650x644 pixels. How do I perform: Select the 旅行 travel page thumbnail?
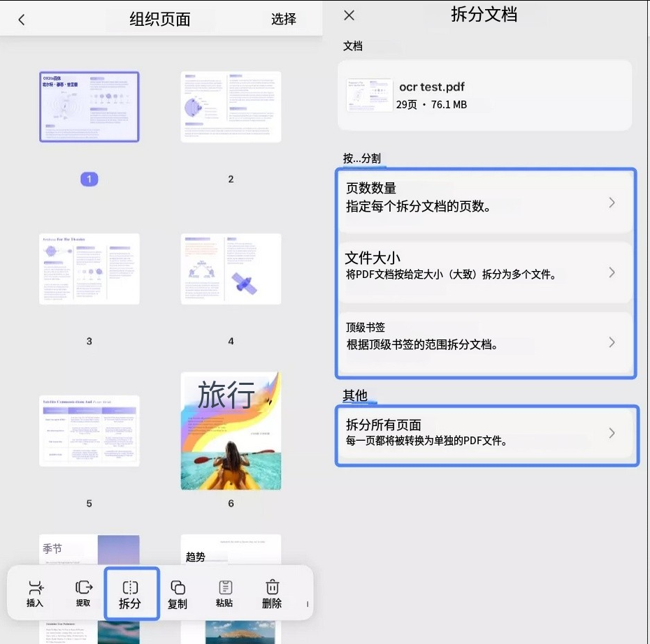click(231, 430)
